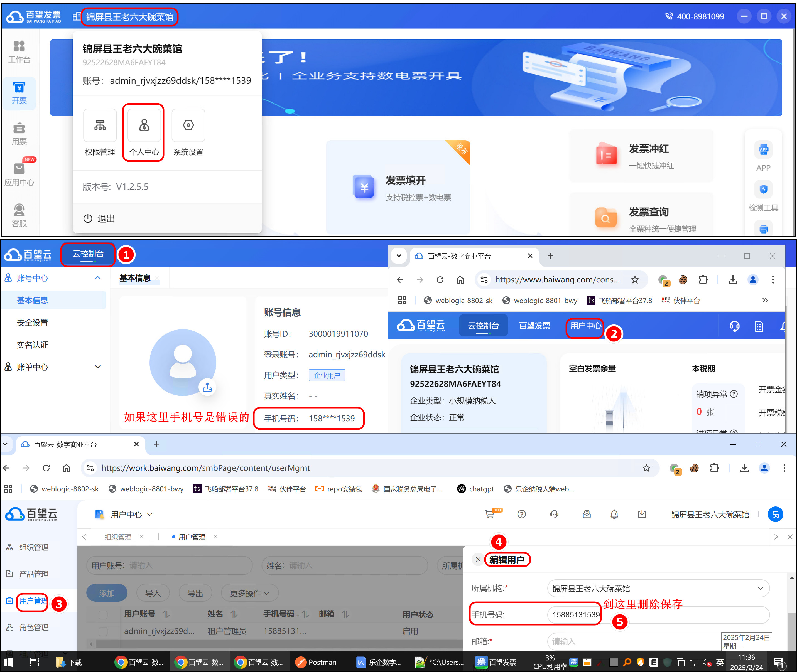The image size is (797, 672).
Task: Click notification bell in 用户中心 header
Action: pos(614,514)
